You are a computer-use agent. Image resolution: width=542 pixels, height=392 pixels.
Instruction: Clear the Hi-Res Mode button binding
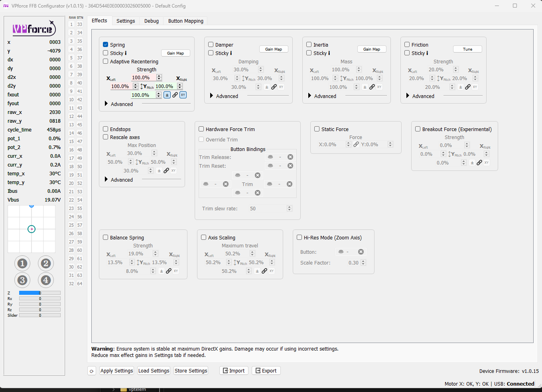361,252
